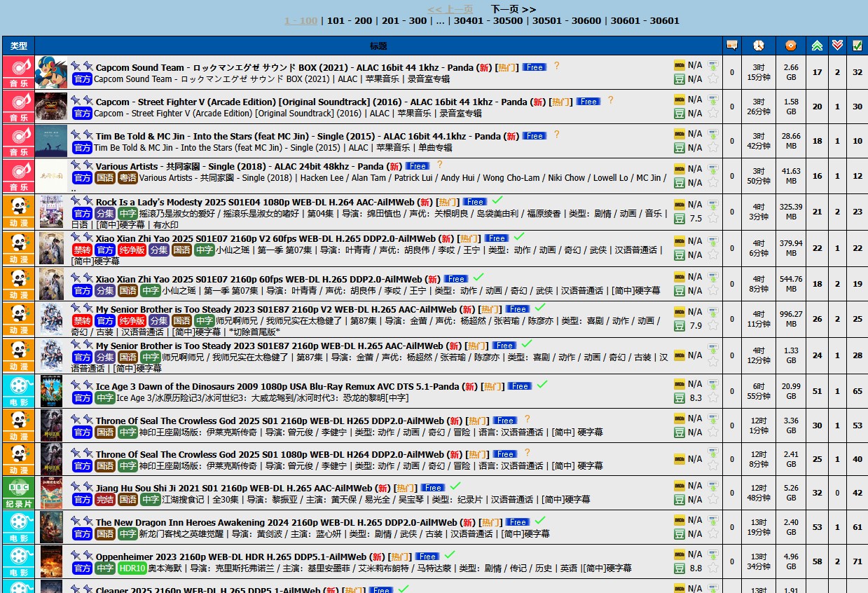Download the Oppenheimer 2023 torrent via download icon

click(713, 555)
